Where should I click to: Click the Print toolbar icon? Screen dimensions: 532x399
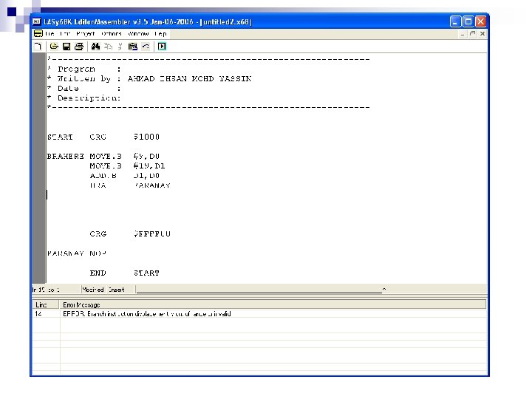79,47
